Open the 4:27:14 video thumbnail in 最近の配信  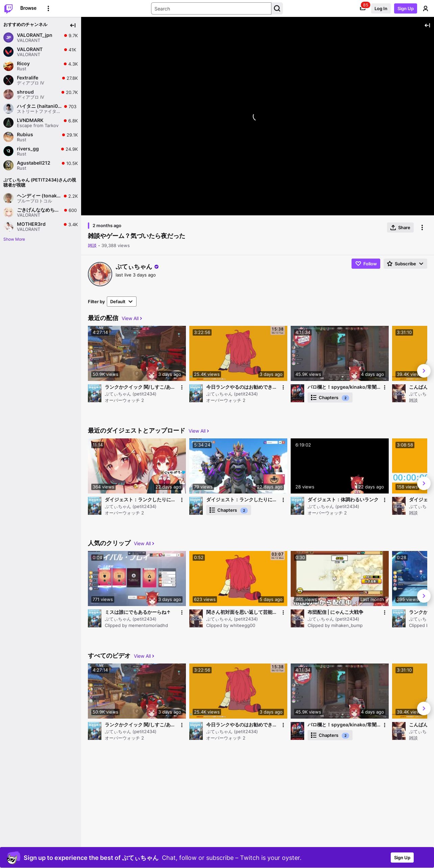pos(137,354)
